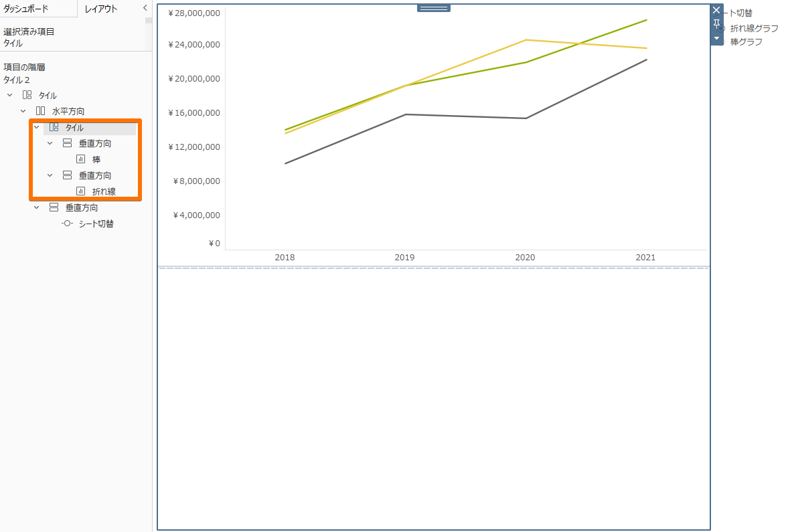Select the シート切替 parameter control icon
Screen dimensions: 786x532
[x=67, y=224]
